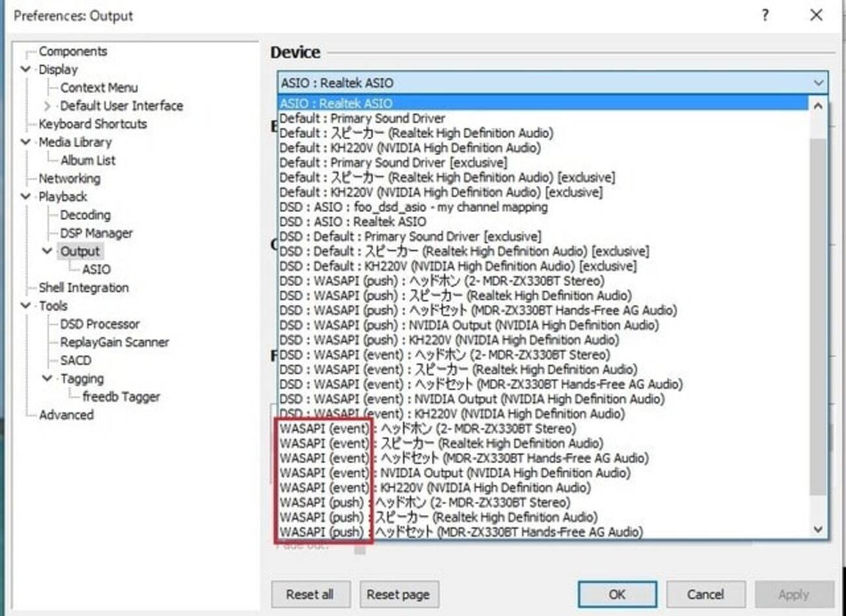The height and width of the screenshot is (616, 846).
Task: Collapse the Display tree node
Action: [26, 69]
